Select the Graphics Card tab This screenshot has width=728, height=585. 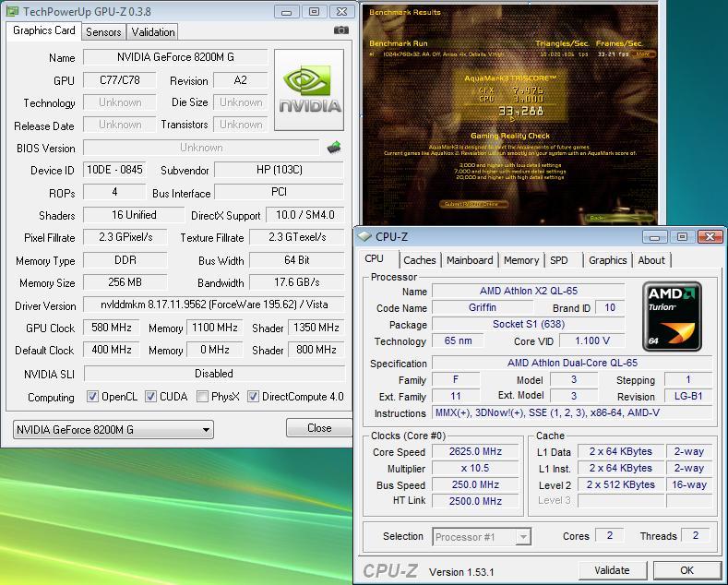pyautogui.click(x=44, y=30)
